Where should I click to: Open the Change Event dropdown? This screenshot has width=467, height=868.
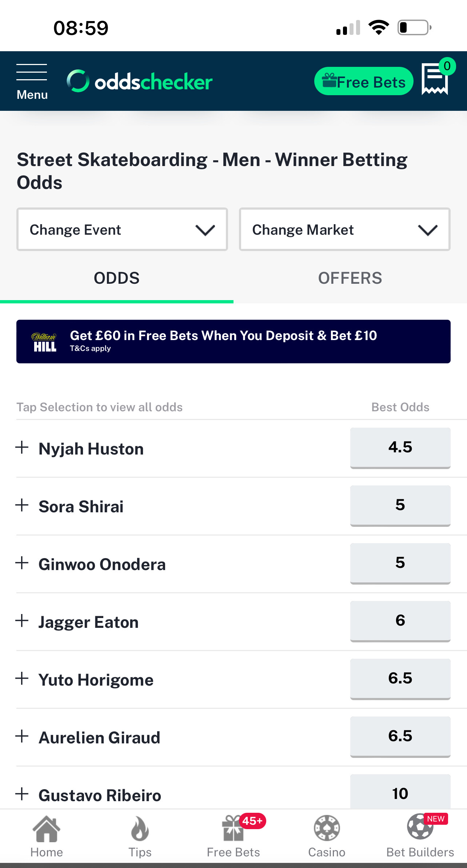coord(122,230)
